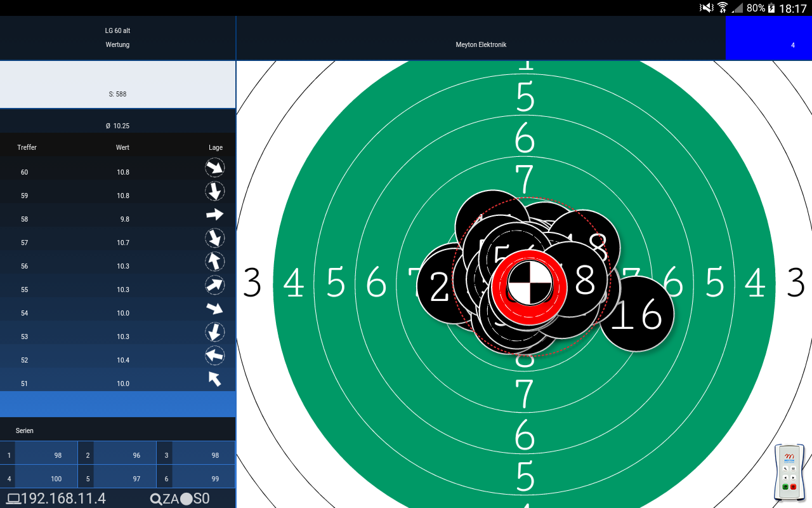Toggle the white circle indicator before S0

186,499
